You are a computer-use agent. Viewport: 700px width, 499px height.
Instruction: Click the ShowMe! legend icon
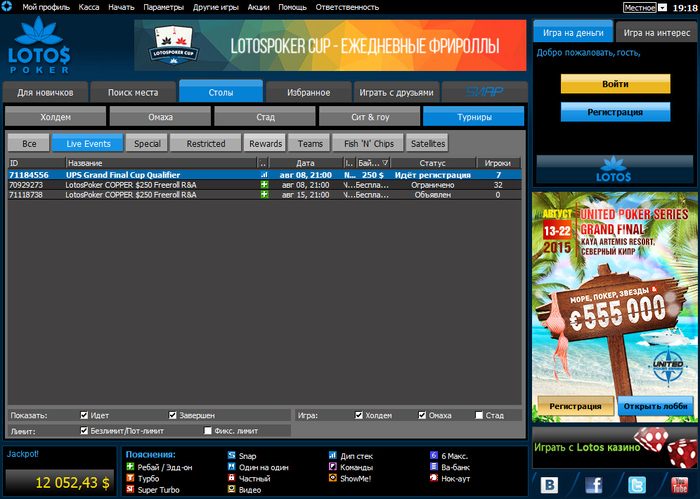(x=333, y=478)
